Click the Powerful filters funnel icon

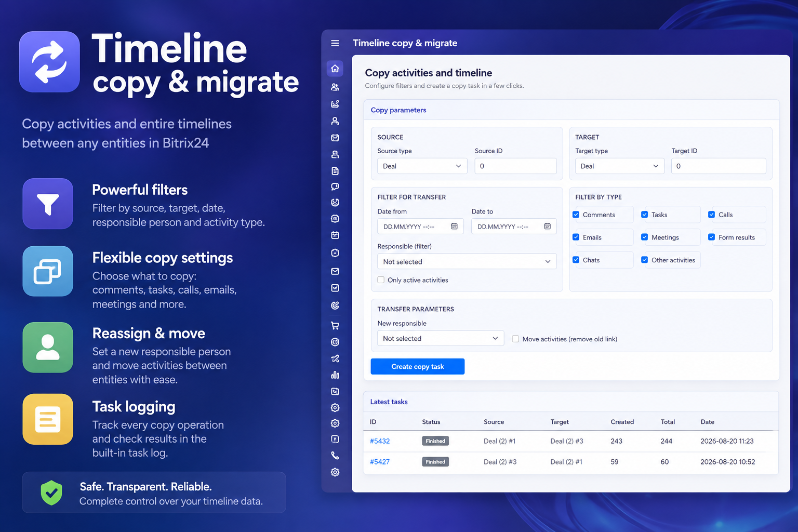click(x=48, y=204)
